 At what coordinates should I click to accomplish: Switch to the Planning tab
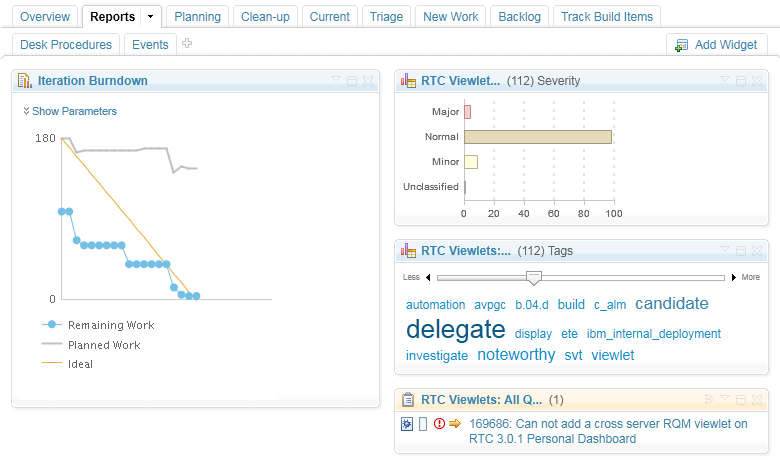(198, 17)
